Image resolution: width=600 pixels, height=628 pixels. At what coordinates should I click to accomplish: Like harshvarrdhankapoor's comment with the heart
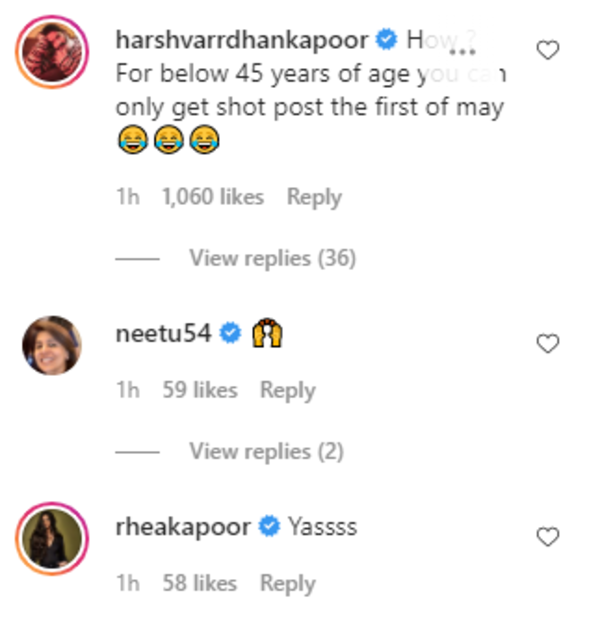[548, 50]
